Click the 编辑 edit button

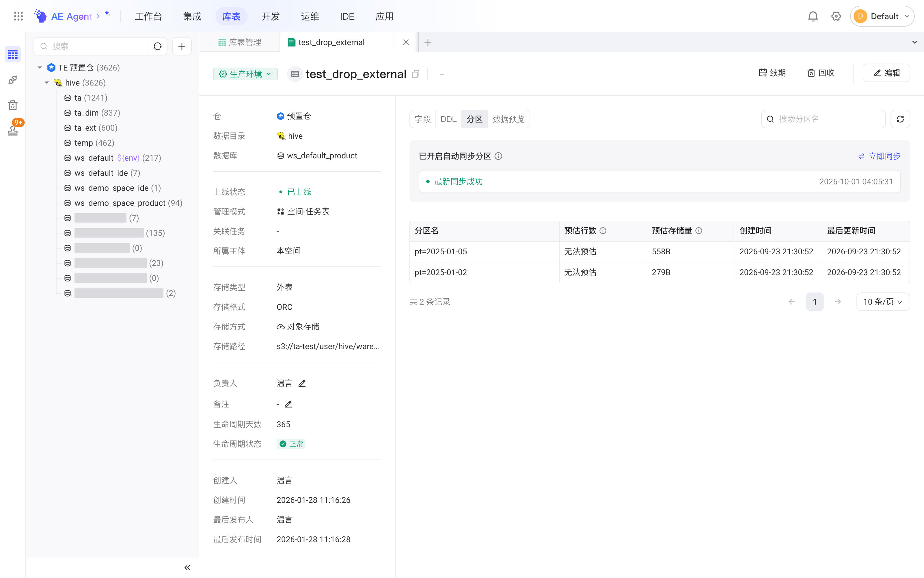(x=886, y=73)
